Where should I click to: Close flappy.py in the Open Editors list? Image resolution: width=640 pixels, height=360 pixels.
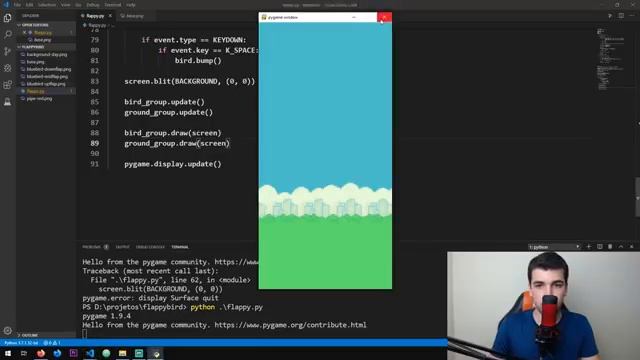pos(24,32)
